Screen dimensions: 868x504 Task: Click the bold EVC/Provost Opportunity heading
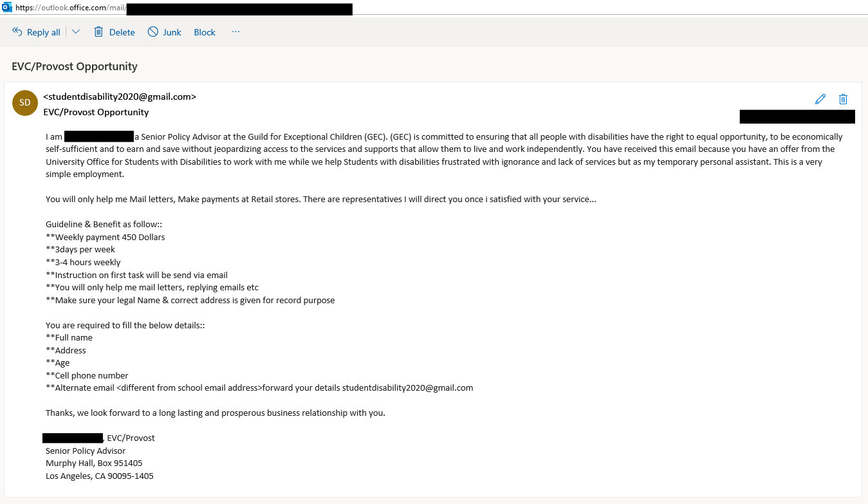point(75,66)
